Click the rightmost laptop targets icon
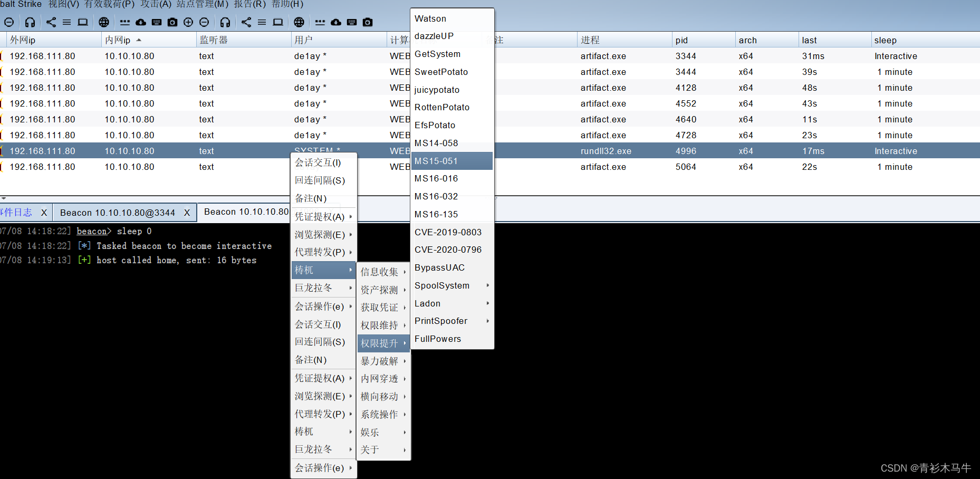Viewport: 980px width, 479px height. point(278,22)
